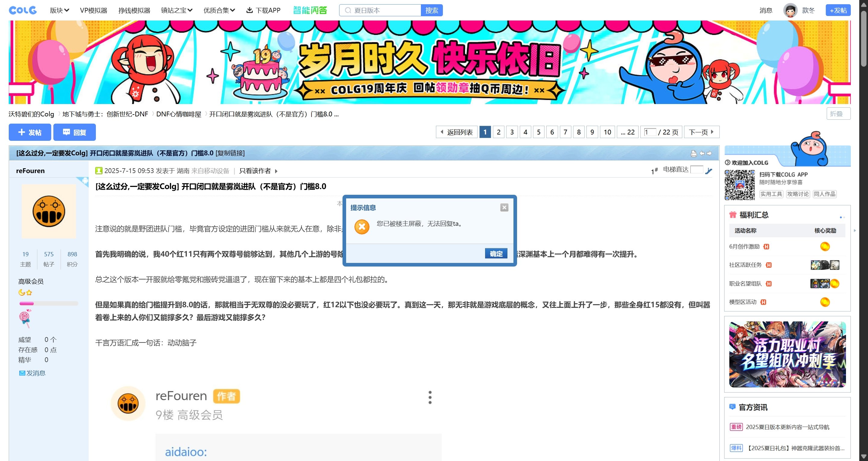Open 挣钱模拟器 from the top menu

pos(134,10)
